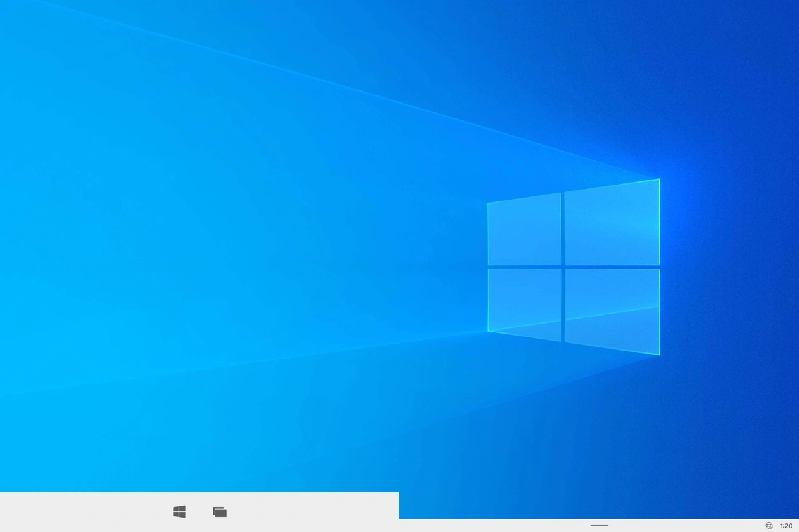Open the Windows Start menu
Screen dimensions: 799x532
179,512
